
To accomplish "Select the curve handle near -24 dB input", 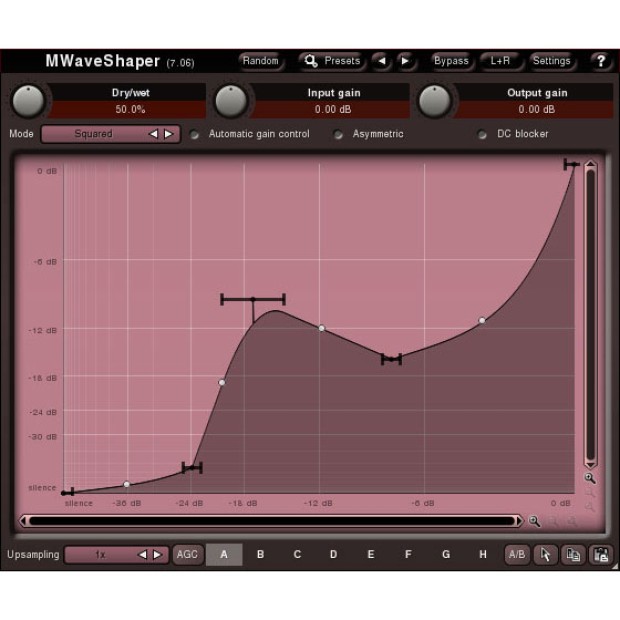I will [x=192, y=468].
